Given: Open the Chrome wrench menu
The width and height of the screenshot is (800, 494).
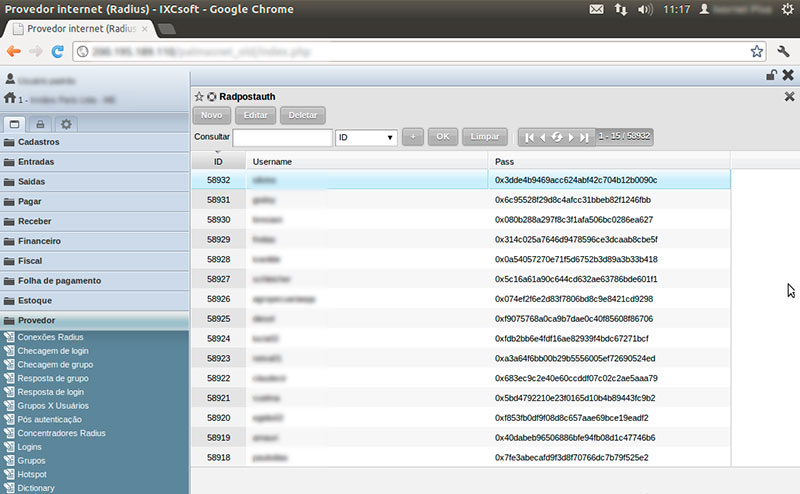Looking at the screenshot, I should tap(783, 51).
